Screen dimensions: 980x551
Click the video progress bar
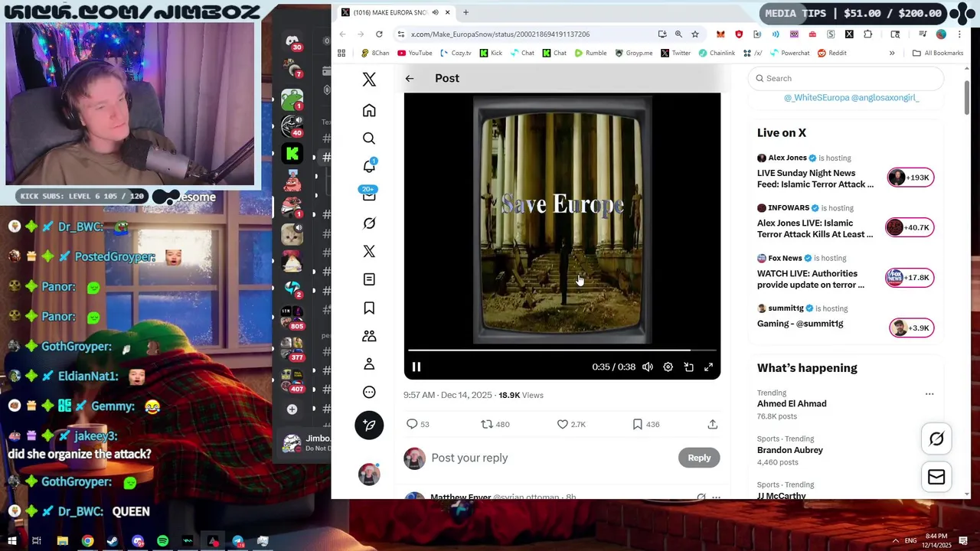coord(562,350)
